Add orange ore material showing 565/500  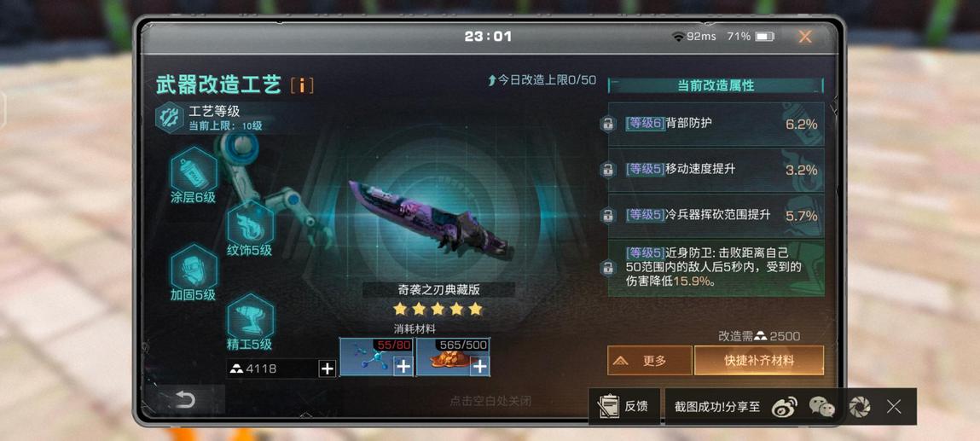click(x=479, y=367)
